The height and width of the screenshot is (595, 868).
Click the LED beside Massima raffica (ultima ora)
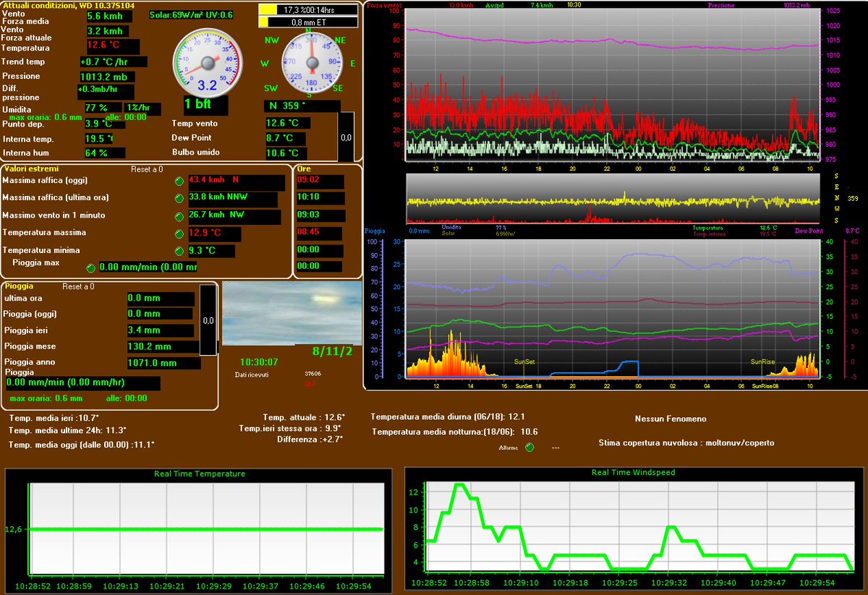(179, 198)
